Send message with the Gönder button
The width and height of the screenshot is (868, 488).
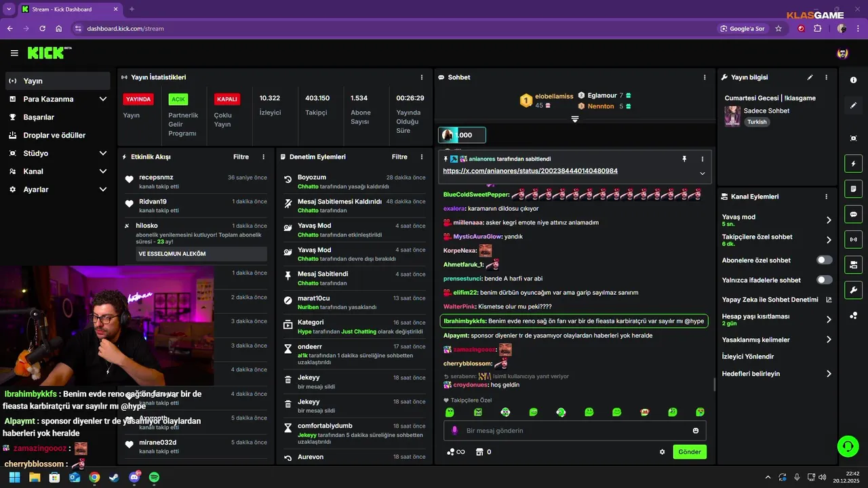click(x=690, y=452)
